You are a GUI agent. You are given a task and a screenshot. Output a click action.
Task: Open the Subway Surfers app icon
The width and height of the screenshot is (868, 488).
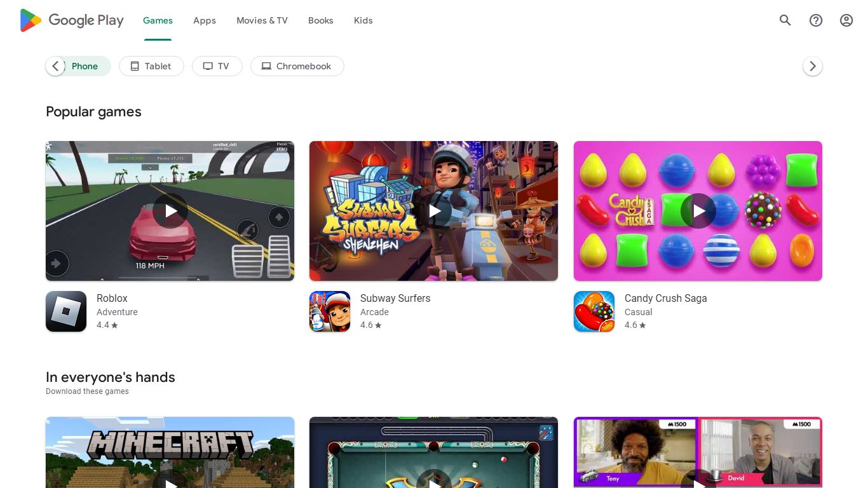click(330, 311)
